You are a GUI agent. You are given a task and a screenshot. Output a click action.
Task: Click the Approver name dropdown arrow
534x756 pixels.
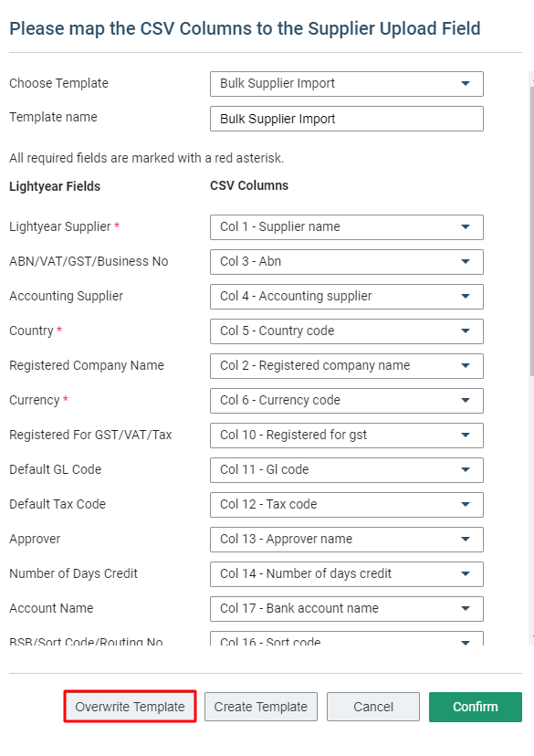[x=465, y=539]
